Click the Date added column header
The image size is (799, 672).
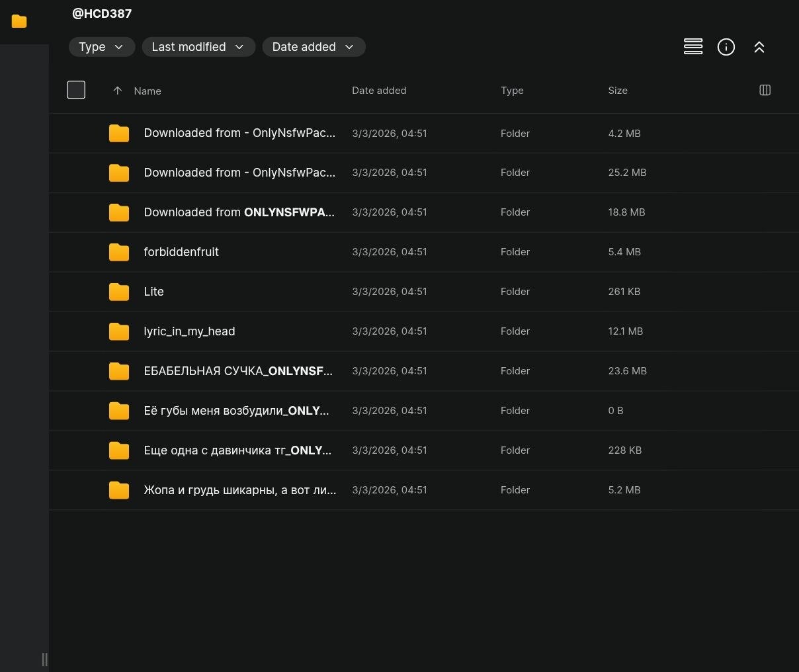[378, 91]
